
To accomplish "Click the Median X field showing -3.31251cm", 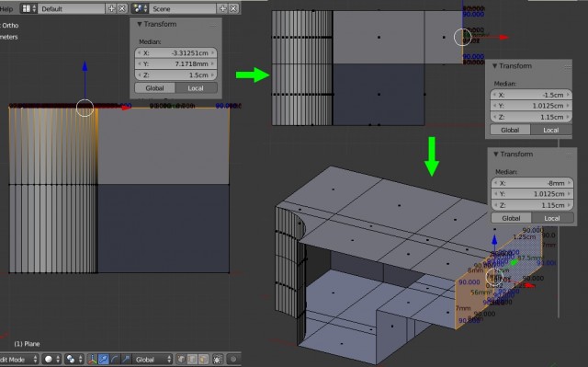I will point(175,53).
